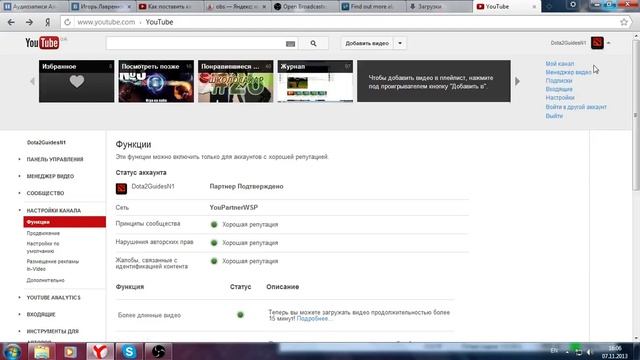Switch to the Open Broadcaster browser tab

303,7
